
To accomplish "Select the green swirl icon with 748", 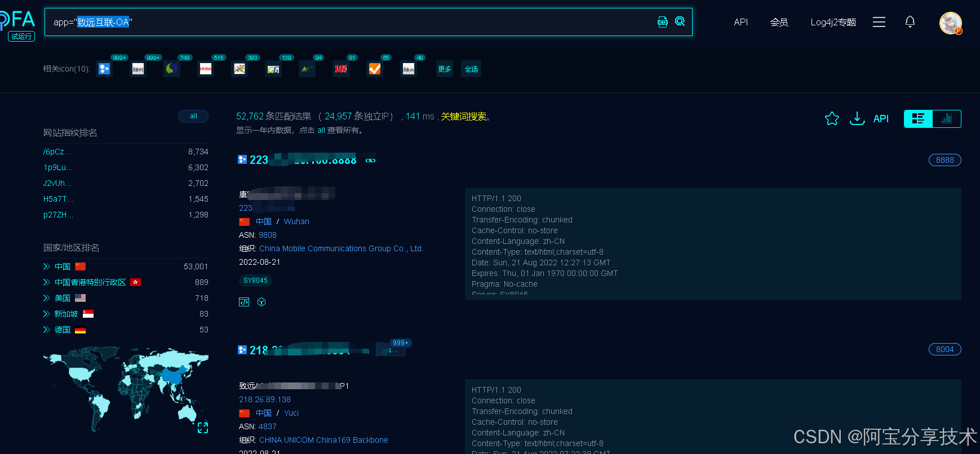I will coord(172,69).
